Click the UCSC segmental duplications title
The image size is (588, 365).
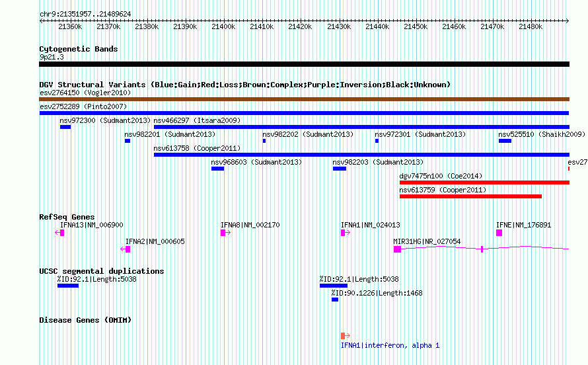click(102, 271)
